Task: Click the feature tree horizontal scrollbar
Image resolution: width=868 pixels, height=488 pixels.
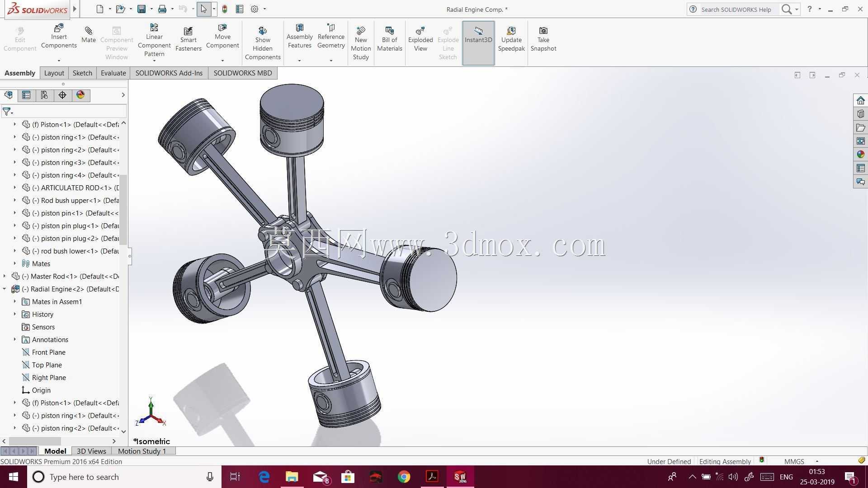Action: [35, 441]
